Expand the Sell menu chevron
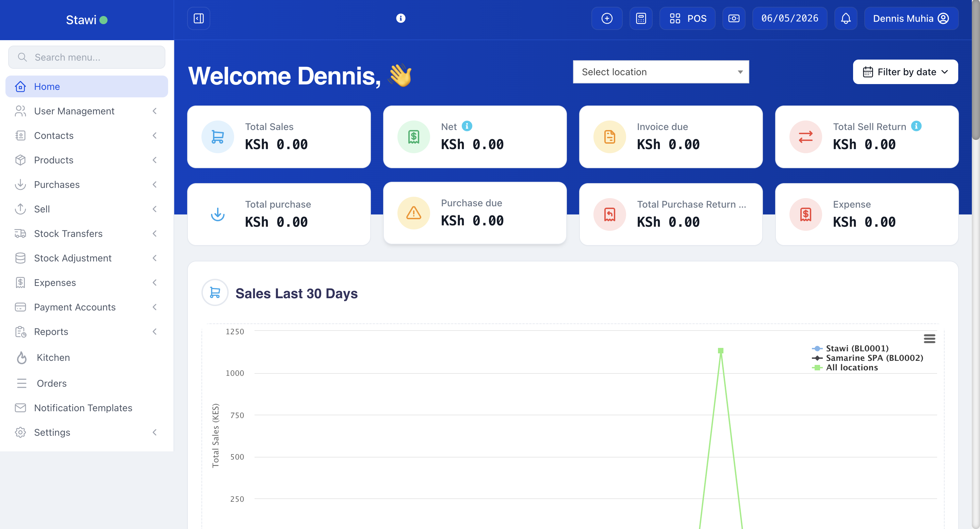 point(154,209)
